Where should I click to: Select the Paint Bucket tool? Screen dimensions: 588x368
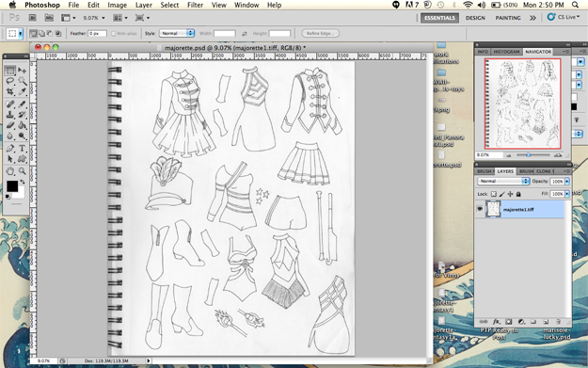(23, 125)
